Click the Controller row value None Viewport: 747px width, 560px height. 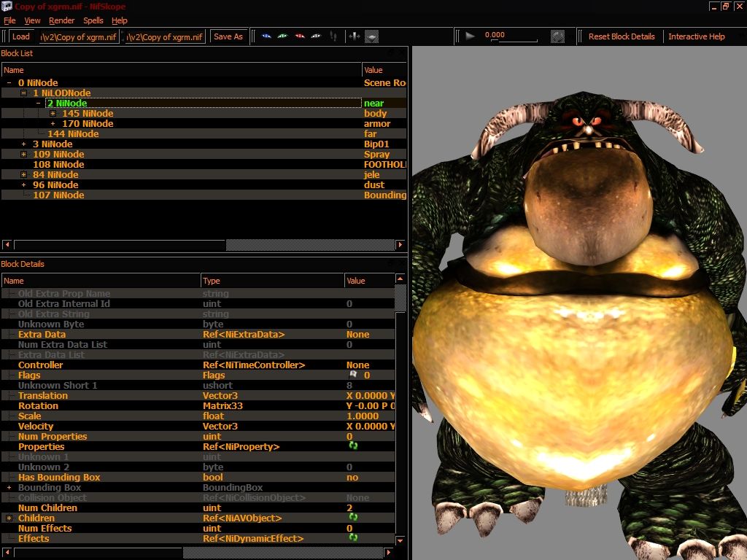pos(357,365)
